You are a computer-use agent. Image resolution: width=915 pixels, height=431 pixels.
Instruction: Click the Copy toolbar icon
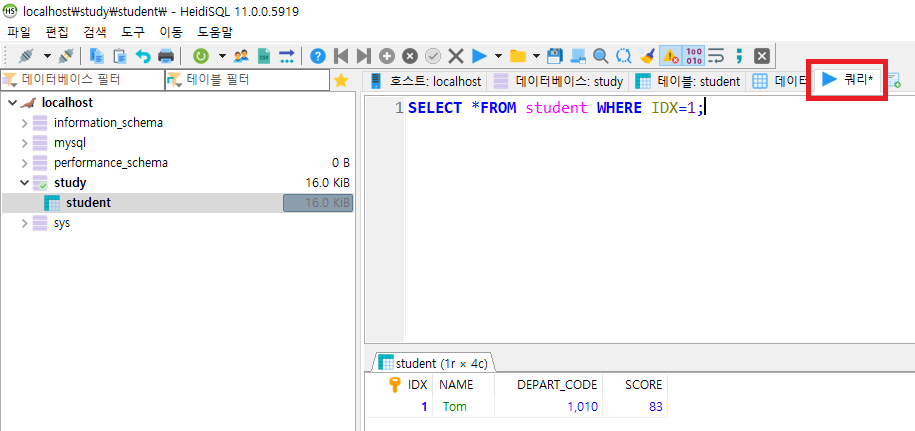[x=96, y=56]
